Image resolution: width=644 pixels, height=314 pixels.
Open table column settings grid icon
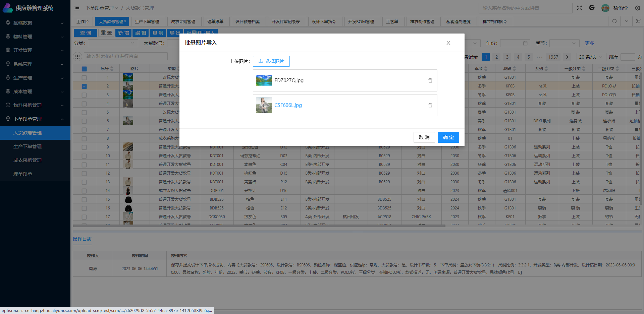point(77,57)
